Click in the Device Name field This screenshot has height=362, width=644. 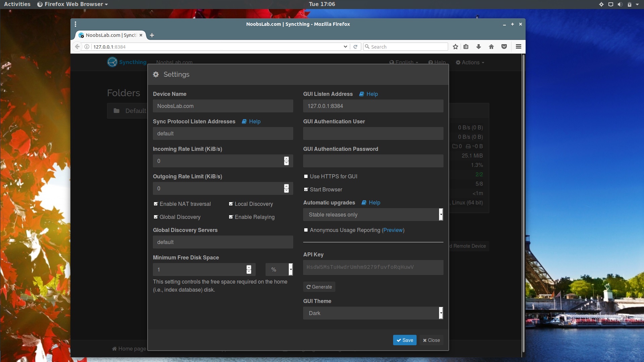point(223,106)
